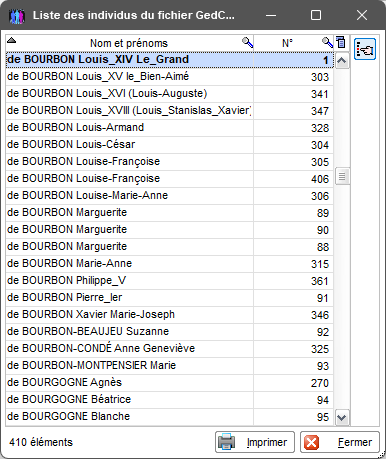Image resolution: width=386 pixels, height=459 pixels.
Task: Maximize the Liste des individus window
Action: 316,15
